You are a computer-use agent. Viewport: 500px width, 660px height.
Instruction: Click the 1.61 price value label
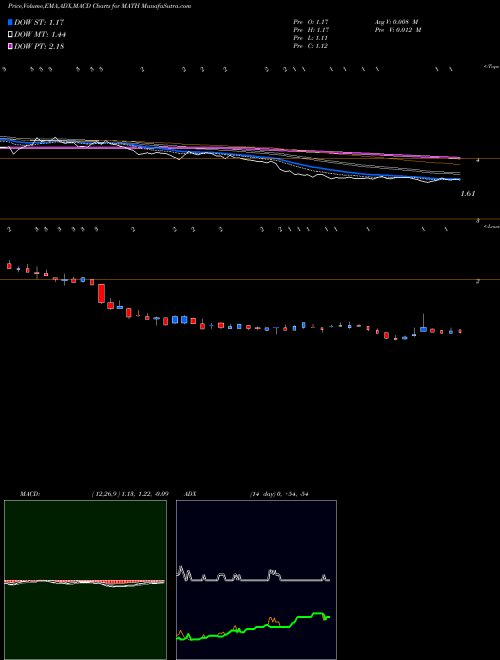pos(468,194)
